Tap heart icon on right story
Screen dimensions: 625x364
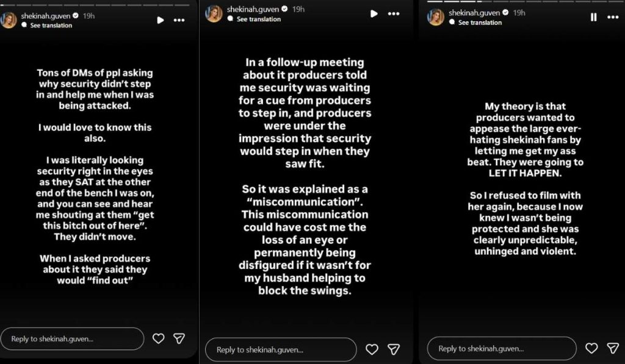[x=591, y=348]
